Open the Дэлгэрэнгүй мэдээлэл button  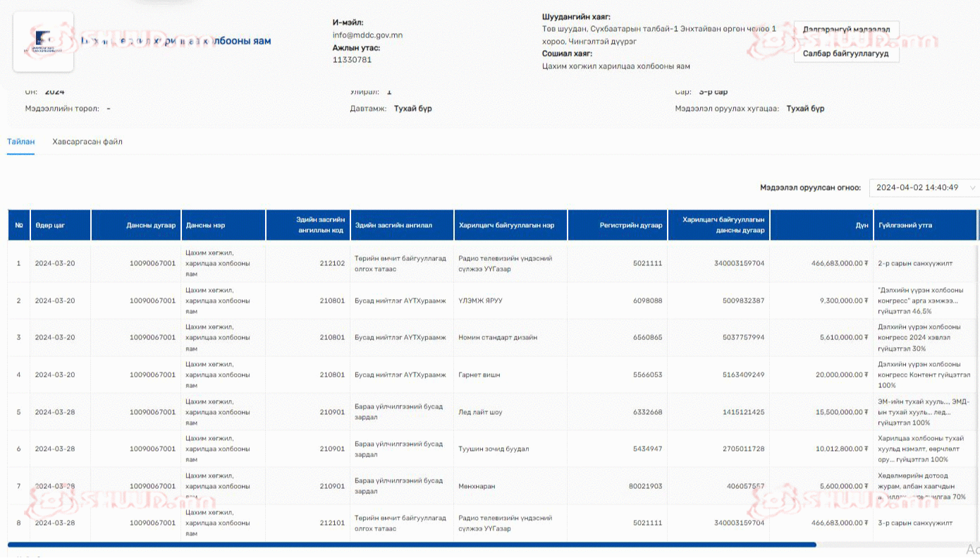pos(846,30)
